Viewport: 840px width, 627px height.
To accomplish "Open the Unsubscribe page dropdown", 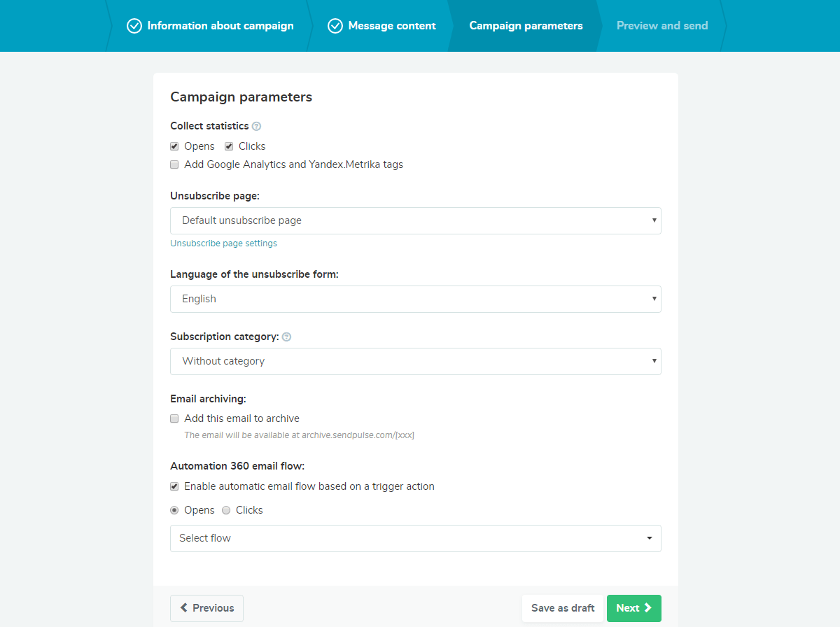I will pos(415,220).
